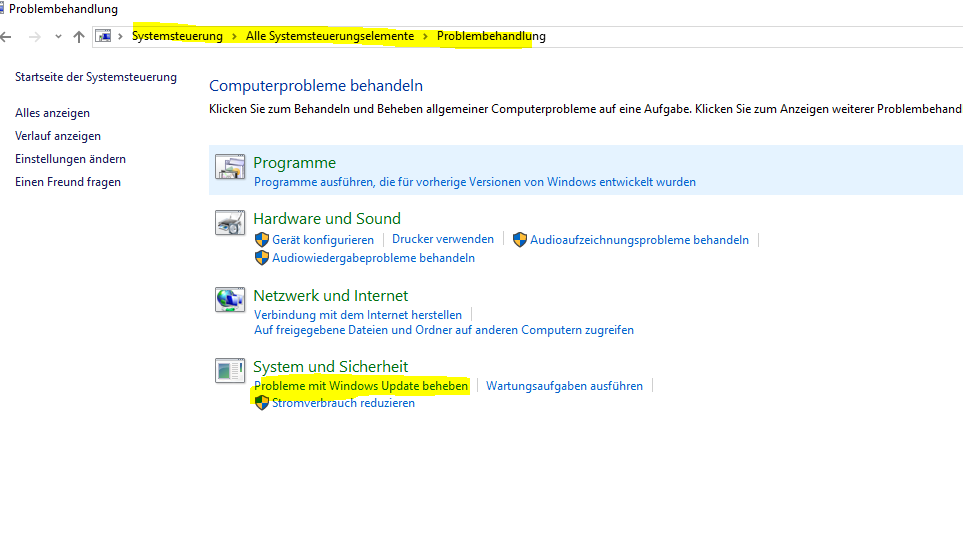This screenshot has width=963, height=551.
Task: Select Systemsteuerung in the breadcrumb
Action: (x=177, y=36)
